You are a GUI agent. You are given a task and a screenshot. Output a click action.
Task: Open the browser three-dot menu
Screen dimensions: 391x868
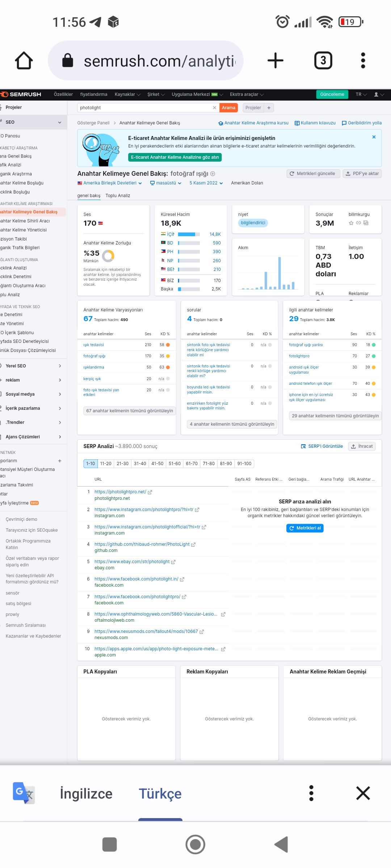(x=363, y=60)
